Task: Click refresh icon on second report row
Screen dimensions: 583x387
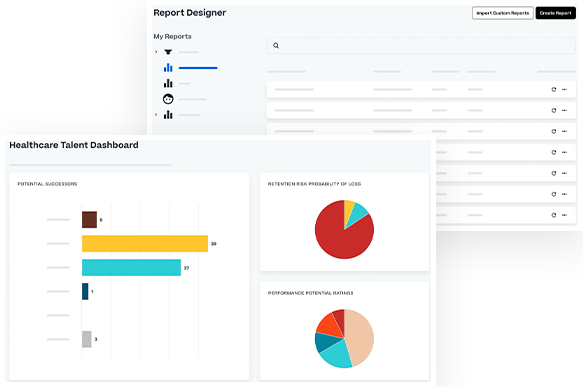Action: (x=554, y=110)
